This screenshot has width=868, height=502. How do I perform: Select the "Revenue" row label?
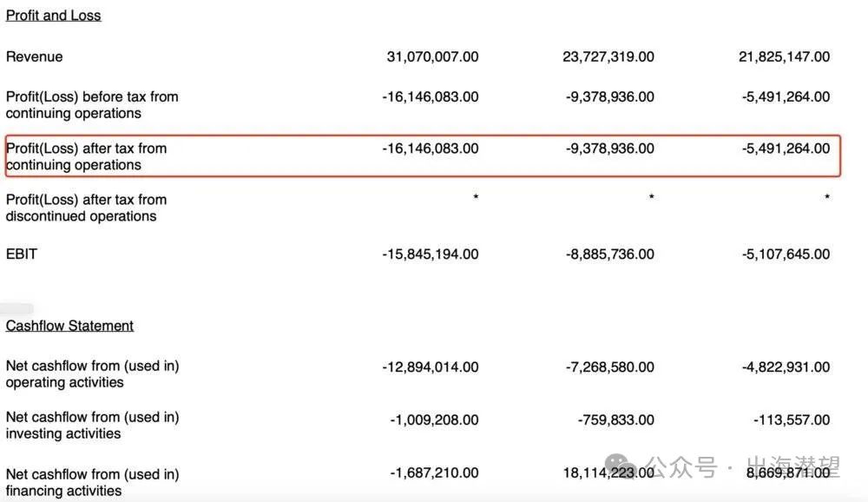(34, 57)
